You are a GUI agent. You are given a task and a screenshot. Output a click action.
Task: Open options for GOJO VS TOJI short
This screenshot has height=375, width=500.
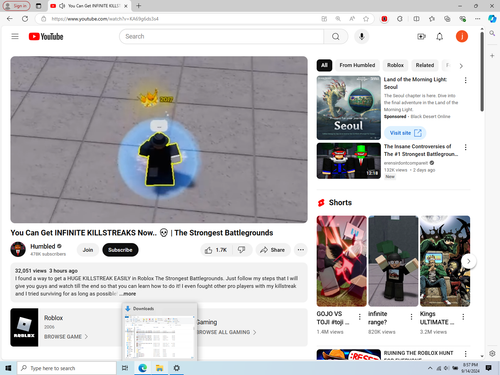click(x=359, y=317)
